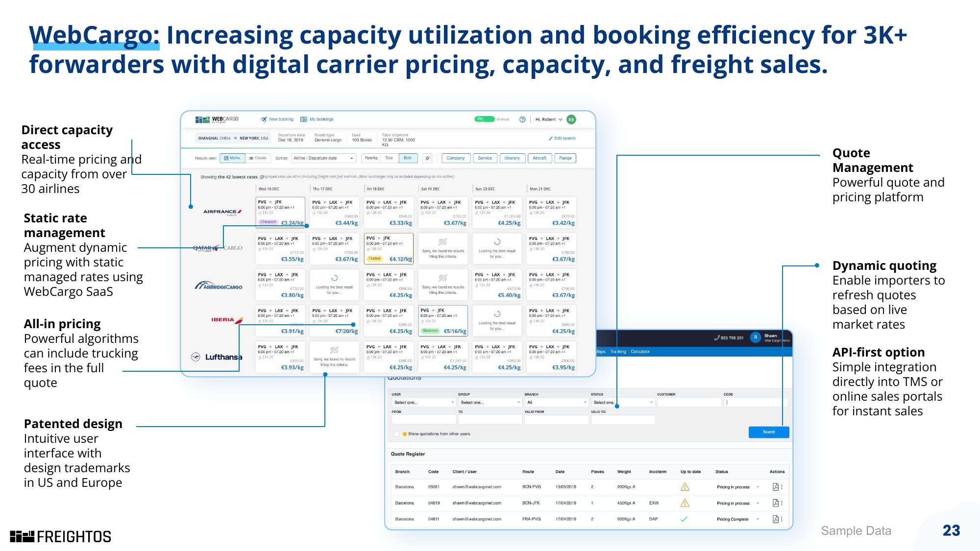
Task: Click the Wed 16 DEC column header
Action: (x=269, y=189)
